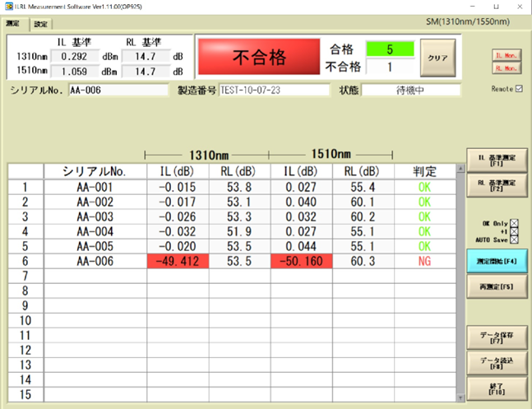
Task: Toggle the +1 auto-increment checkbox
Action: 515,231
